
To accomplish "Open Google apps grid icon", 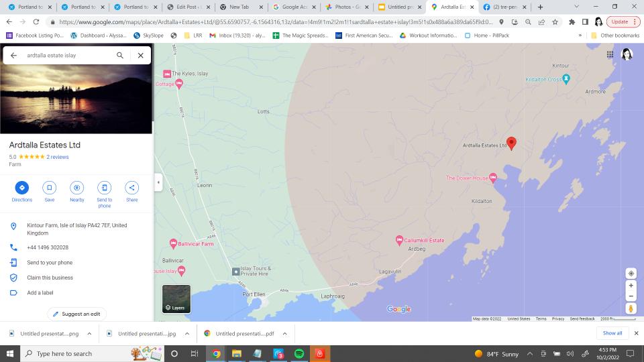I will (x=610, y=54).
